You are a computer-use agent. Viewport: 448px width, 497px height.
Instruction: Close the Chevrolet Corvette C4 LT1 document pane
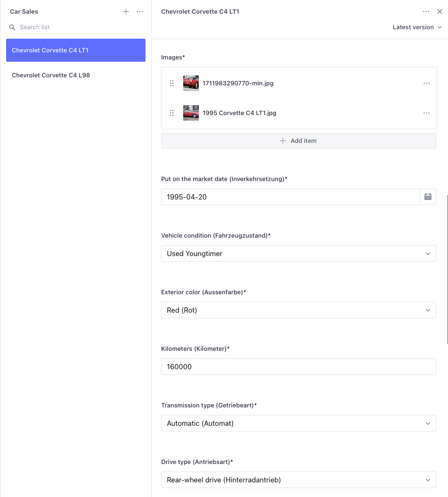[440, 12]
